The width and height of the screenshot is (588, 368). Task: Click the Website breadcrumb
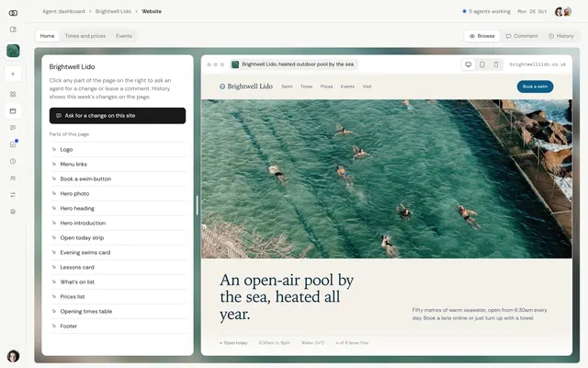click(x=152, y=12)
